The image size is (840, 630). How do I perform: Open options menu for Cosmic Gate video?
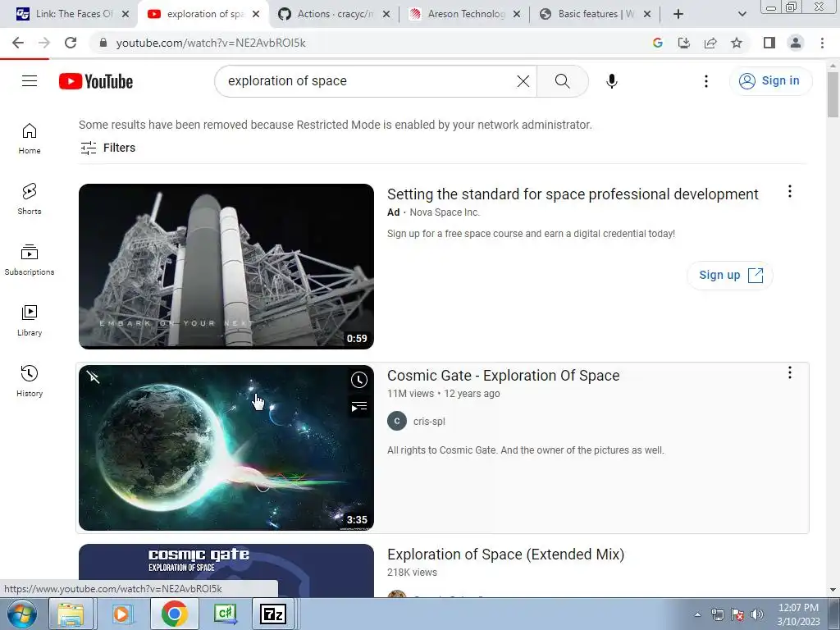[x=790, y=372]
